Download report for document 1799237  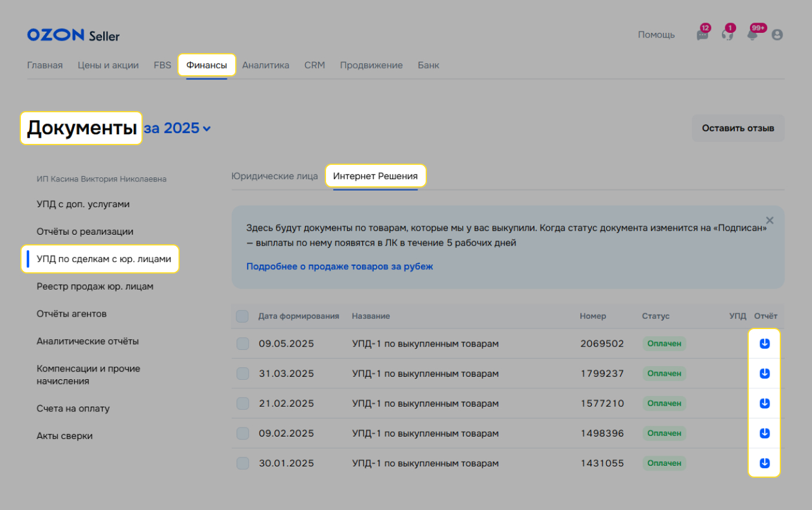click(764, 373)
